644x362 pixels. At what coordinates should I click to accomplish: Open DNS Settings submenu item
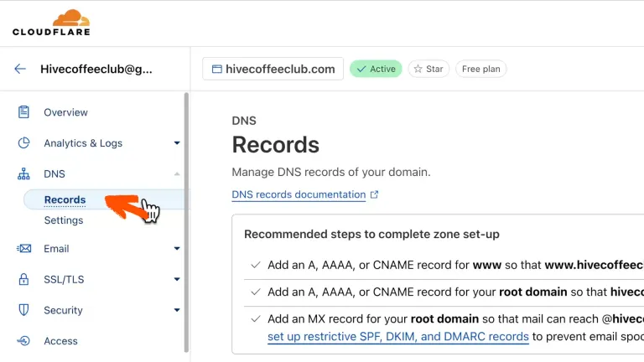coord(64,220)
